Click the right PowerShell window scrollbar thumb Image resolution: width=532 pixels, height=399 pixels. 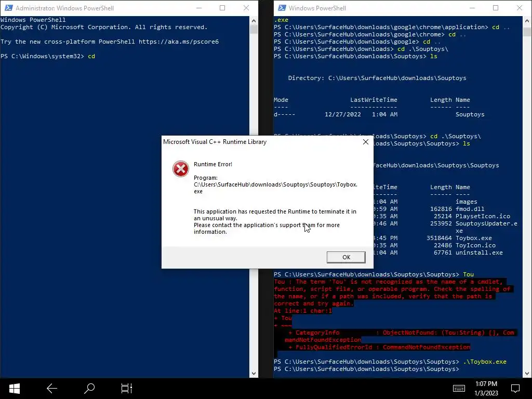(527, 32)
